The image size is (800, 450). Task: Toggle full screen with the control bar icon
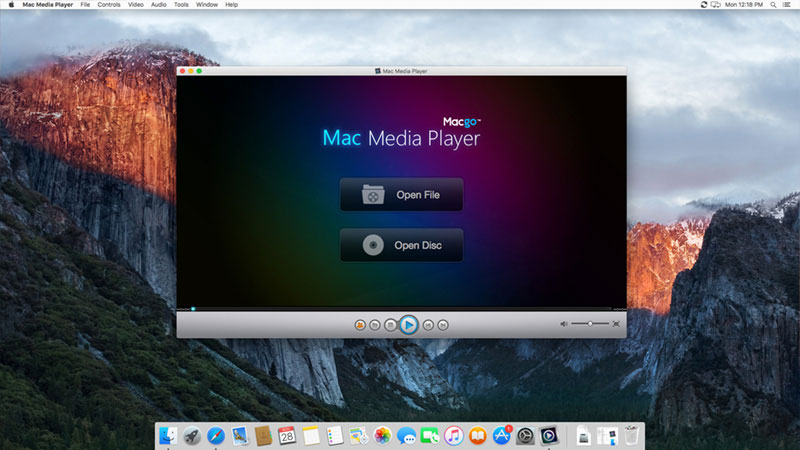click(616, 324)
